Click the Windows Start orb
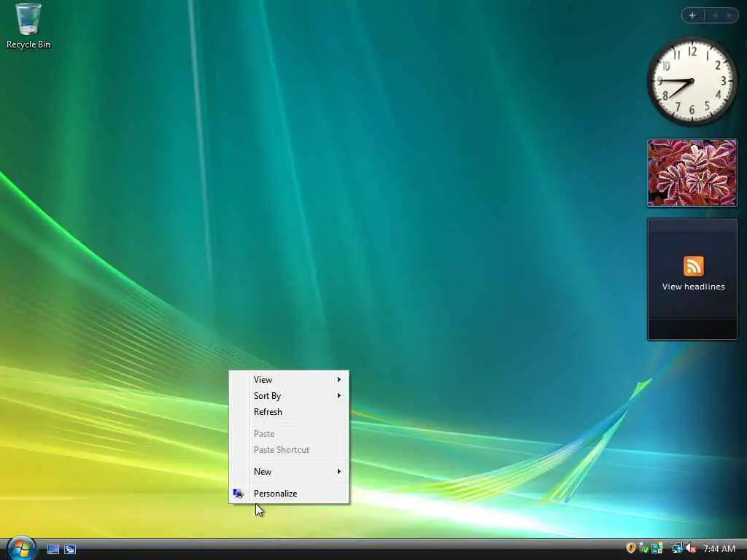Viewport: 747px width, 560px height. click(21, 548)
